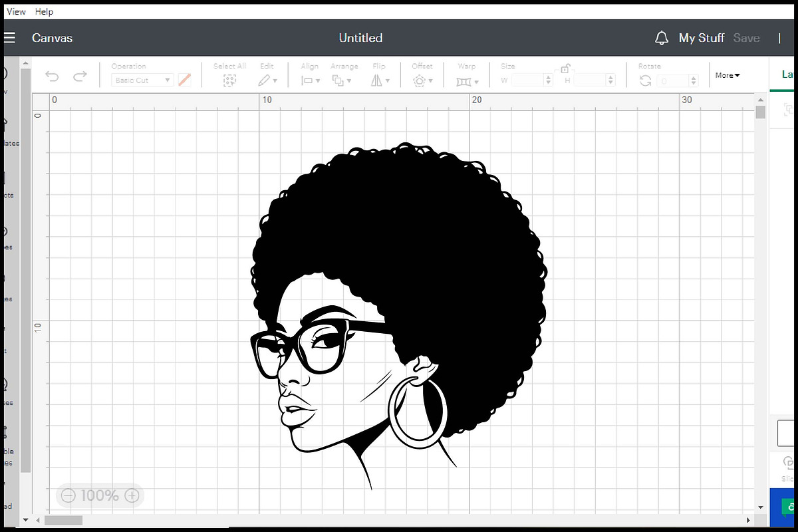
Task: Zoom out with the minus button
Action: 68,495
